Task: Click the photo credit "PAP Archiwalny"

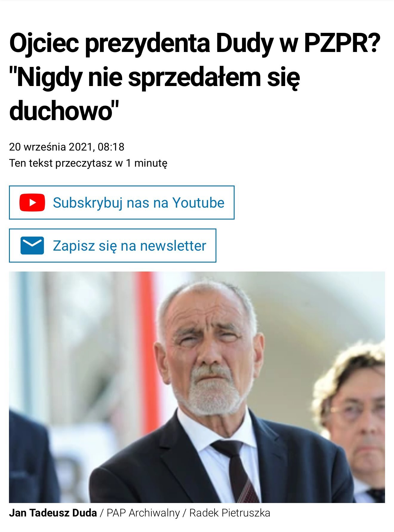Action: 143,513
